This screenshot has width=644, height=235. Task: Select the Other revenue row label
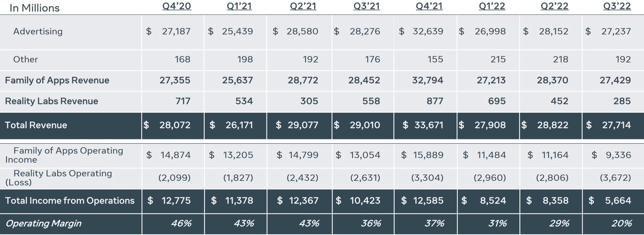coord(25,59)
